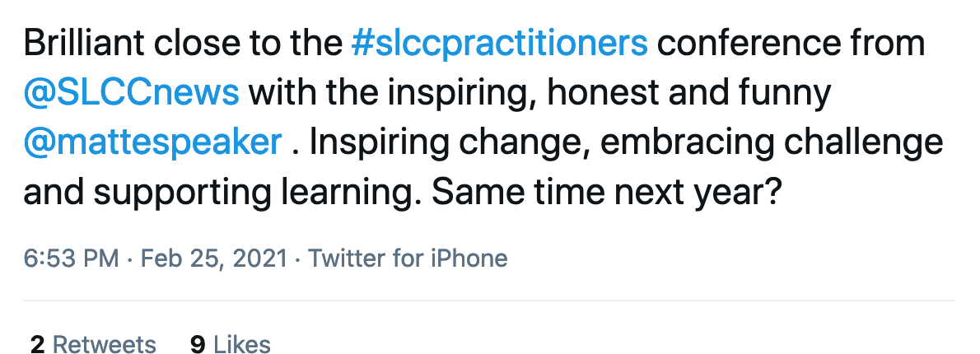This screenshot has width=980, height=354.
Task: Click the word Likes
Action: click(242, 344)
